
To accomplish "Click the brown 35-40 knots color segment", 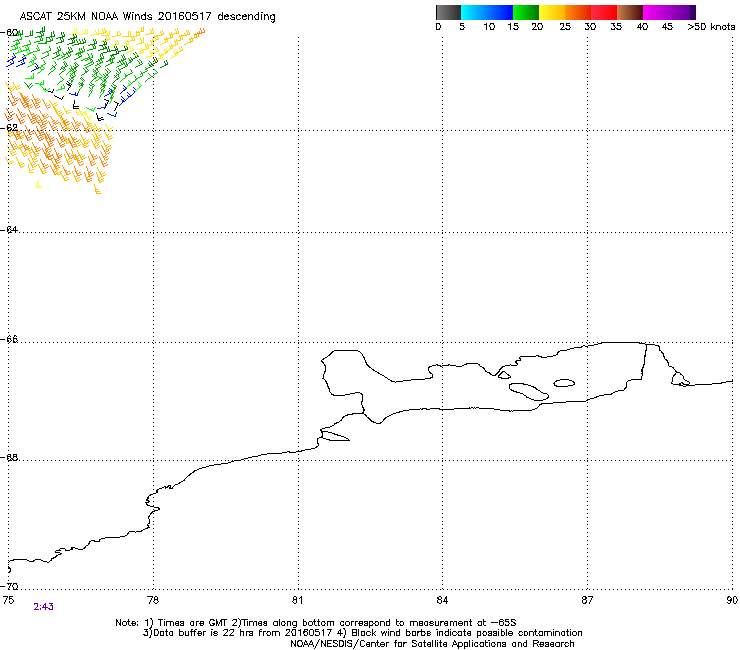I will click(x=630, y=12).
